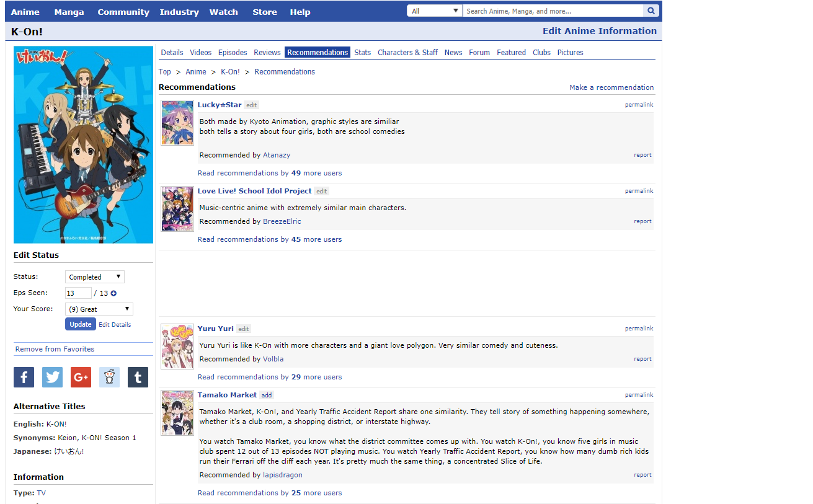Click the search magnifier icon
813x504 pixels.
(x=651, y=11)
